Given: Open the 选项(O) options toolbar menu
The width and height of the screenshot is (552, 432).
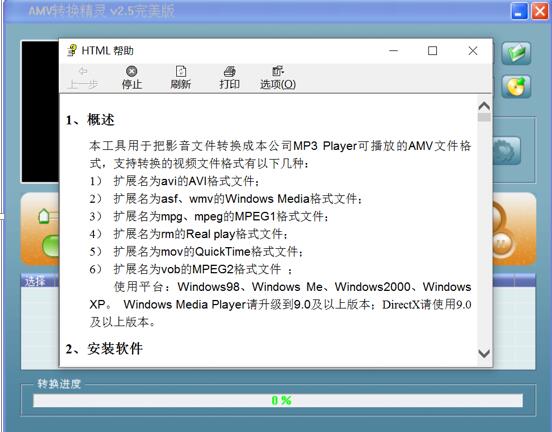Looking at the screenshot, I should pos(278,77).
